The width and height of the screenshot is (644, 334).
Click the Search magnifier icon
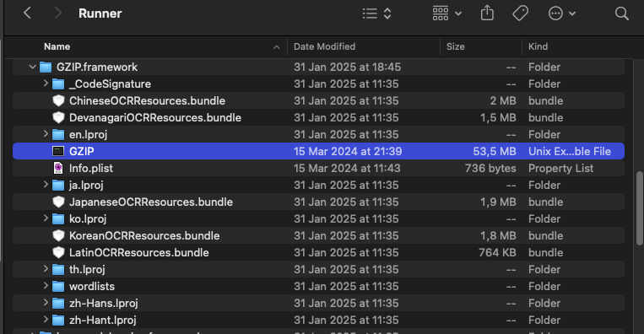[622, 13]
